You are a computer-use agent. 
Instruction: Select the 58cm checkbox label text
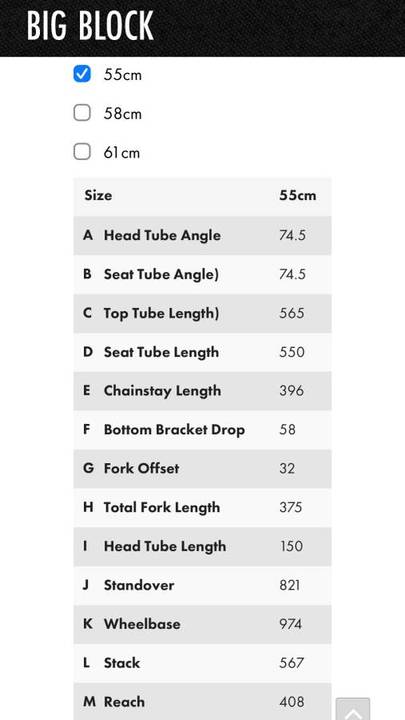coord(123,113)
